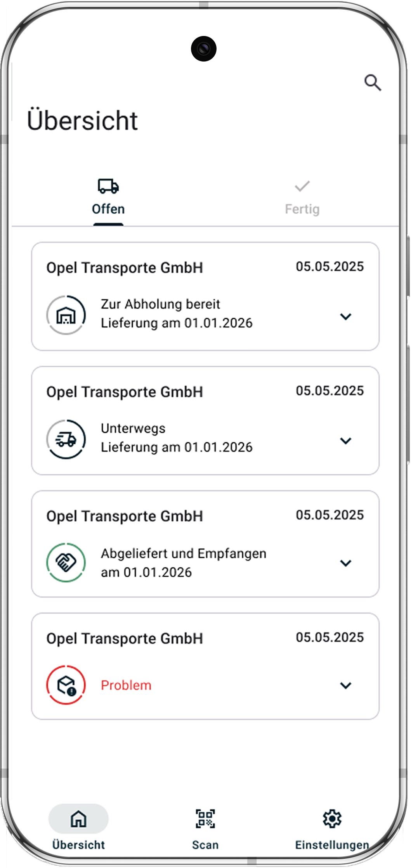
Task: Tap the search magnifier icon
Action: (x=373, y=83)
